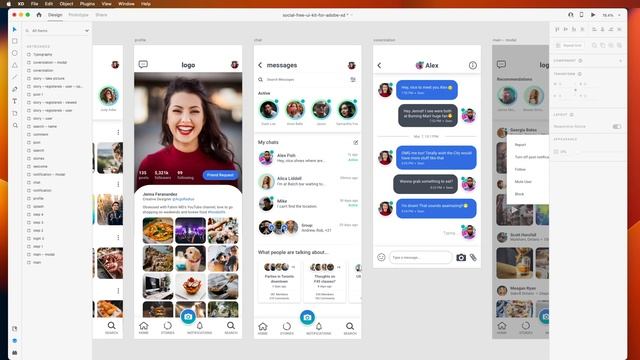Select the Pen tool
The height and width of the screenshot is (360, 640).
pos(15,89)
